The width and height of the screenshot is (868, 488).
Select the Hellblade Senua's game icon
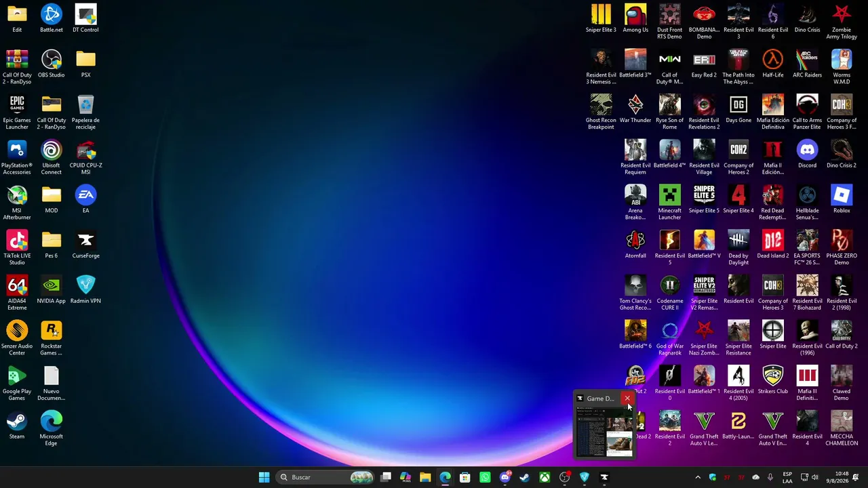[807, 203]
